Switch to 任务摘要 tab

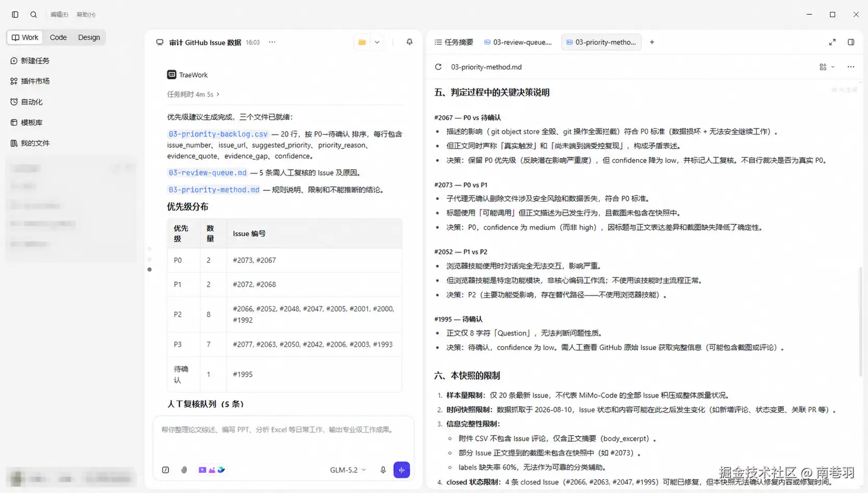click(454, 42)
